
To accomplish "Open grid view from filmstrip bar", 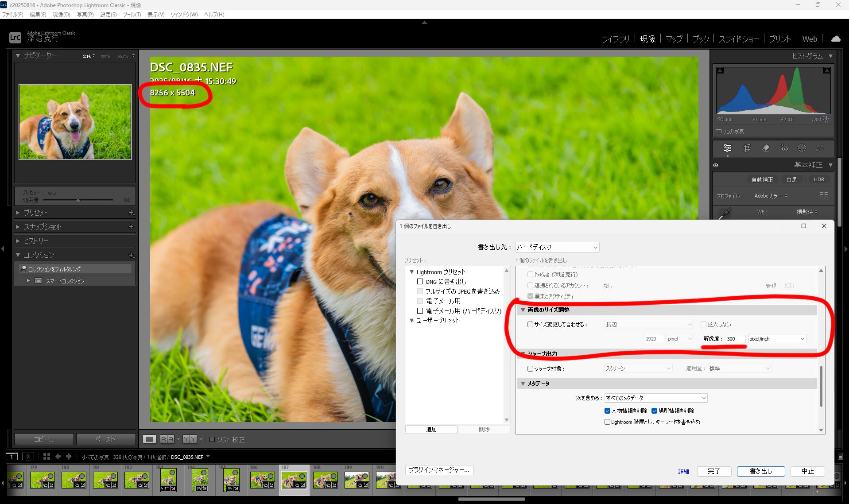I will (47, 457).
